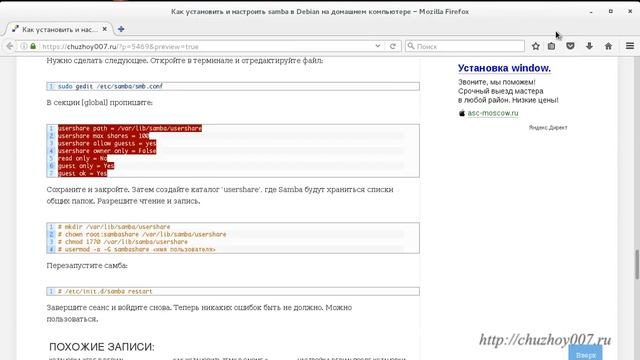The width and height of the screenshot is (640, 360).
Task: Click "usershare path" highlighted code line
Action: pyautogui.click(x=130, y=128)
